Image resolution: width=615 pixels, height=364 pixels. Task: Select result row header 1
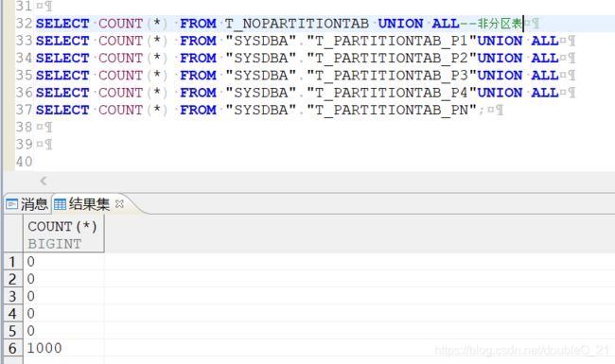12,261
